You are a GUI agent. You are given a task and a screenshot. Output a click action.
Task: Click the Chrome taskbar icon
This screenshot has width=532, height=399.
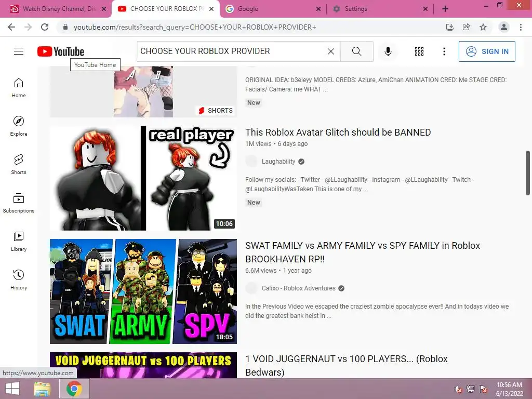click(x=74, y=389)
